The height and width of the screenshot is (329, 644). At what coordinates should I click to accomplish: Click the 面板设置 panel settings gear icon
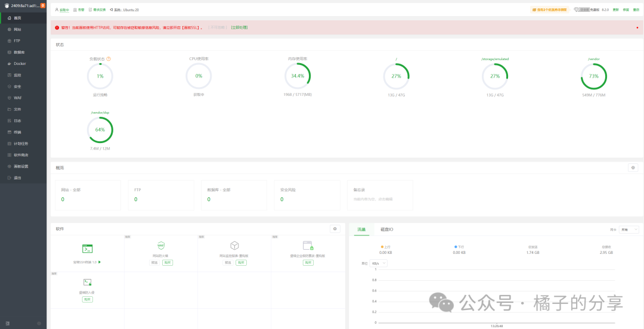[9, 166]
